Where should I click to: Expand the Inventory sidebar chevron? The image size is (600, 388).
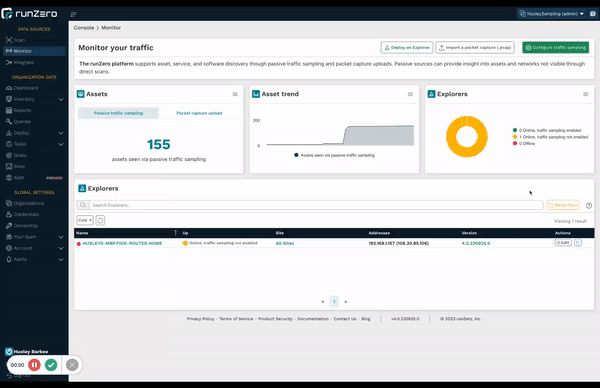pos(61,99)
